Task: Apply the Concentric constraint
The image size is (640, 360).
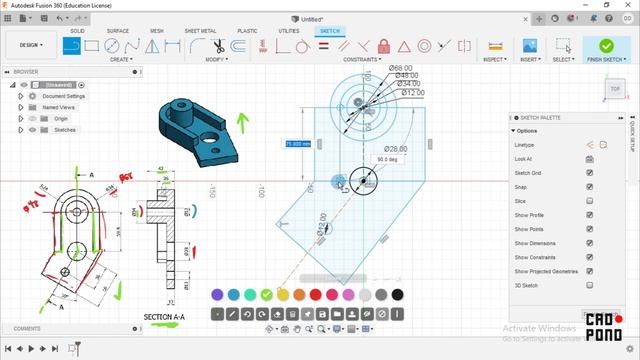Action: [x=424, y=46]
